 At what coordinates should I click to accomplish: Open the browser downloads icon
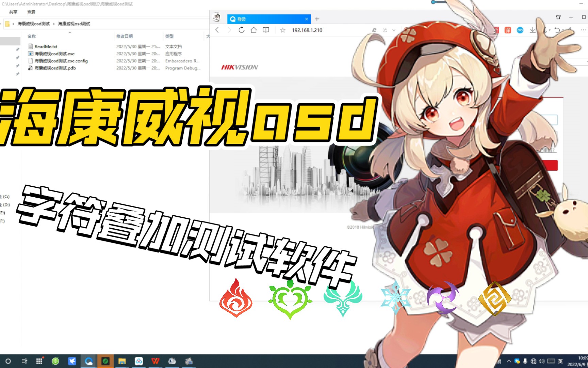(x=533, y=30)
